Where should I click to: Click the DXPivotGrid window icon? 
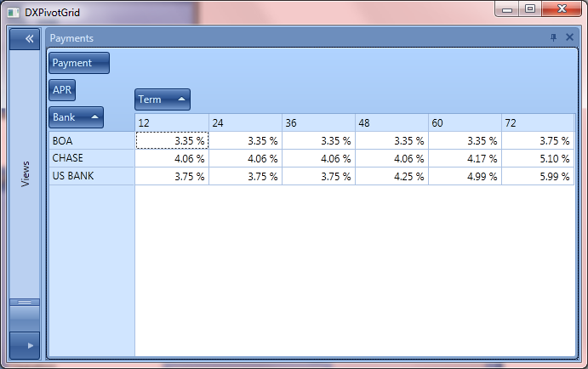tap(13, 13)
